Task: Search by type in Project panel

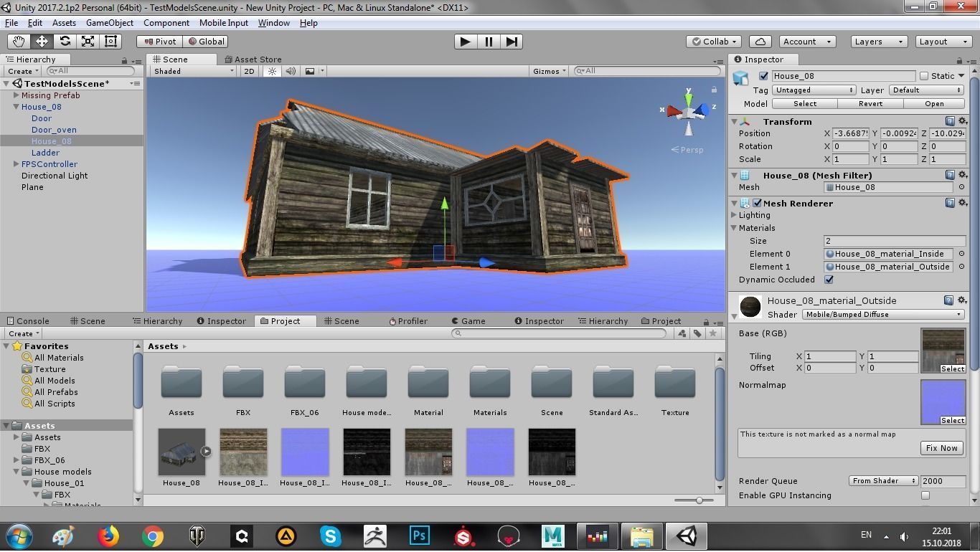Action: (682, 333)
